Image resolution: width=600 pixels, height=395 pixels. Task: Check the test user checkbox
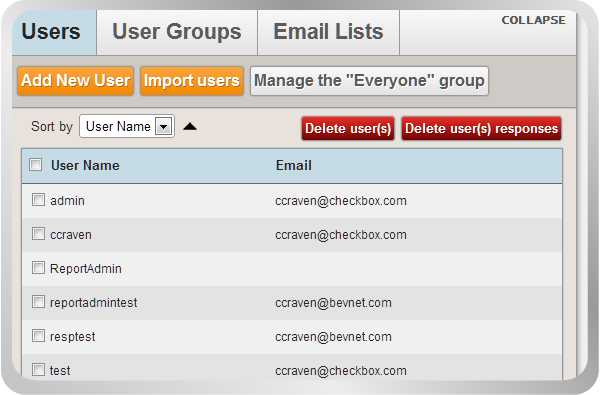[38, 370]
